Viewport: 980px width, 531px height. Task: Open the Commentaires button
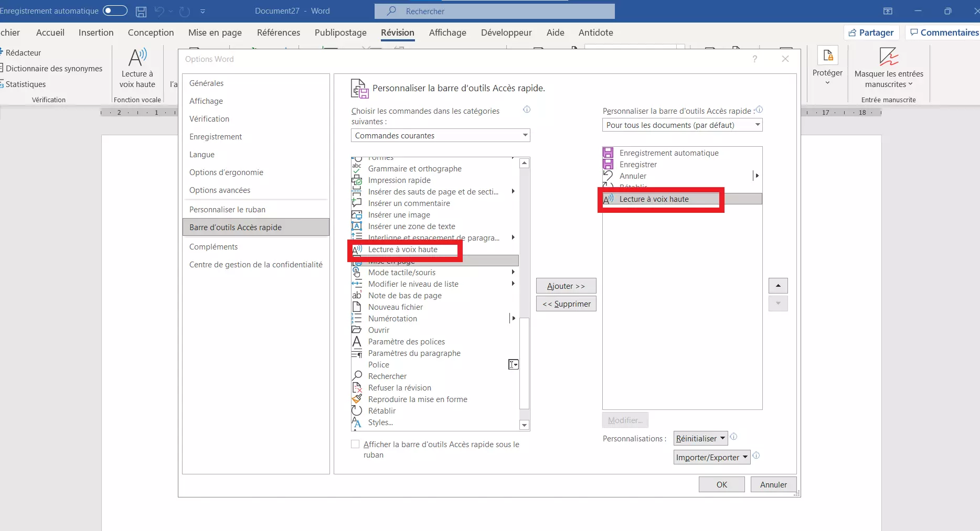click(x=944, y=32)
